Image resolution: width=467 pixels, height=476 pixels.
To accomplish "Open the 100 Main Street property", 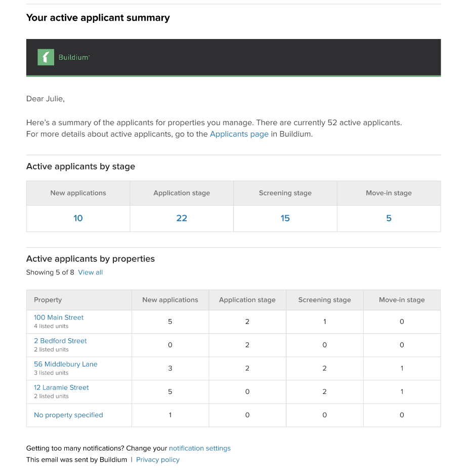I will pyautogui.click(x=59, y=318).
